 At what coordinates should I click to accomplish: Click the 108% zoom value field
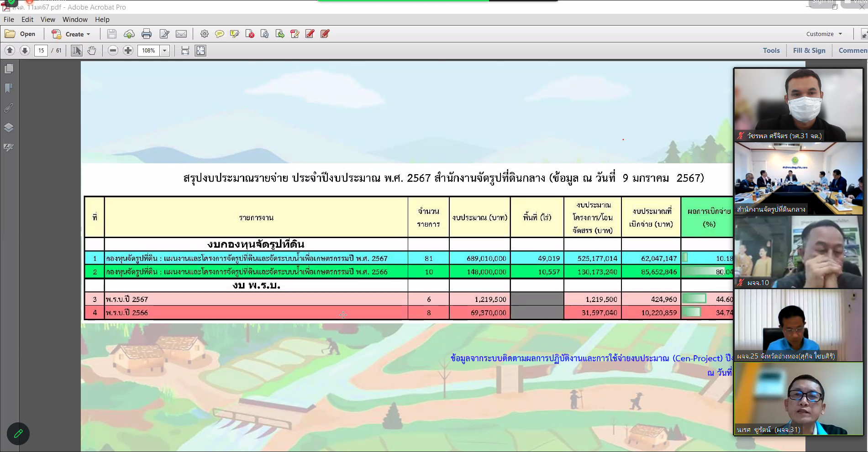tap(149, 50)
